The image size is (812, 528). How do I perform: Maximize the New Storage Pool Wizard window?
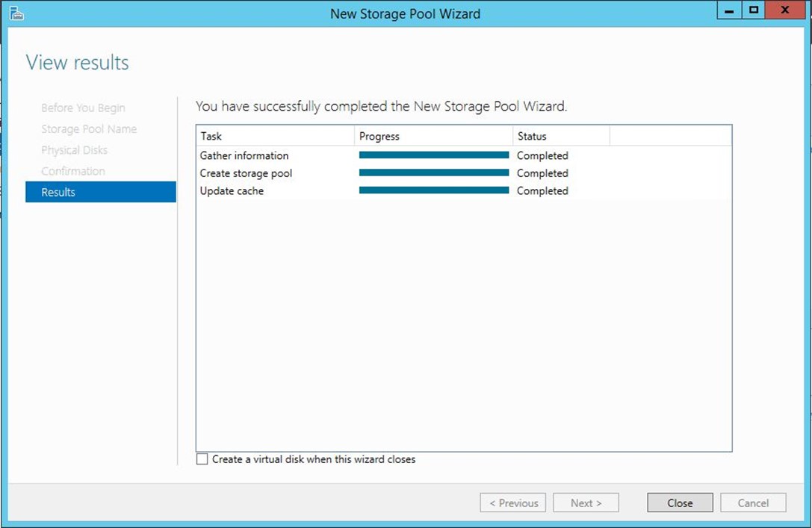pos(754,10)
